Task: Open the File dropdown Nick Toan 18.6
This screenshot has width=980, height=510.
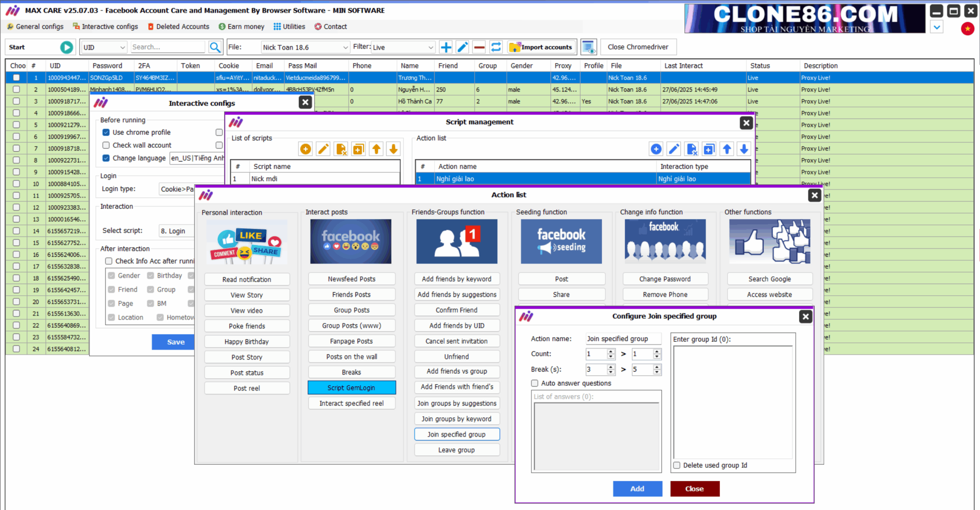Action: pyautogui.click(x=305, y=47)
